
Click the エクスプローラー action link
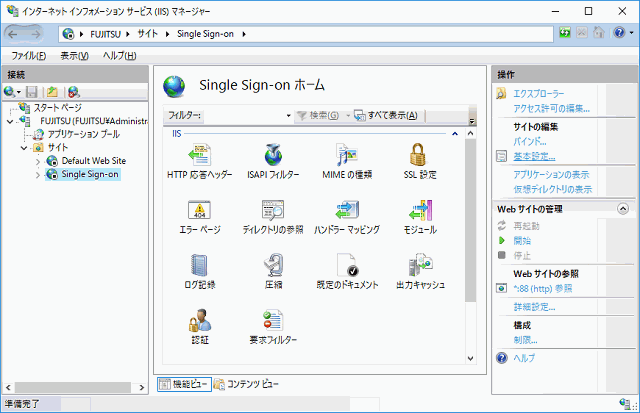coord(539,94)
